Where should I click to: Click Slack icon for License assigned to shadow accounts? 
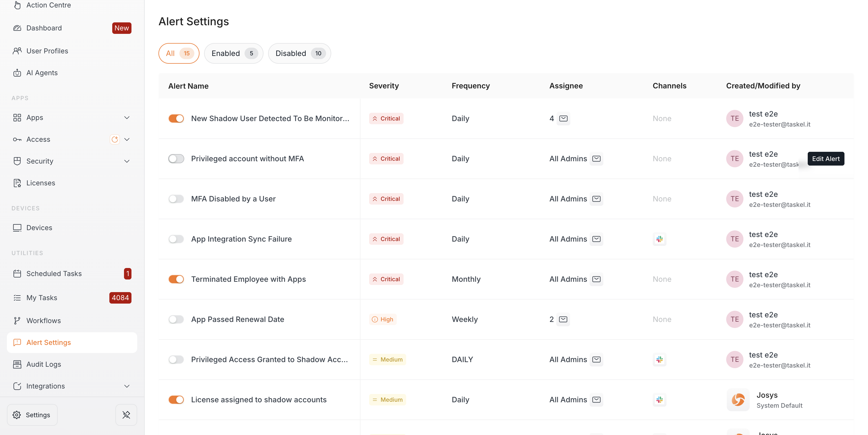(659, 400)
